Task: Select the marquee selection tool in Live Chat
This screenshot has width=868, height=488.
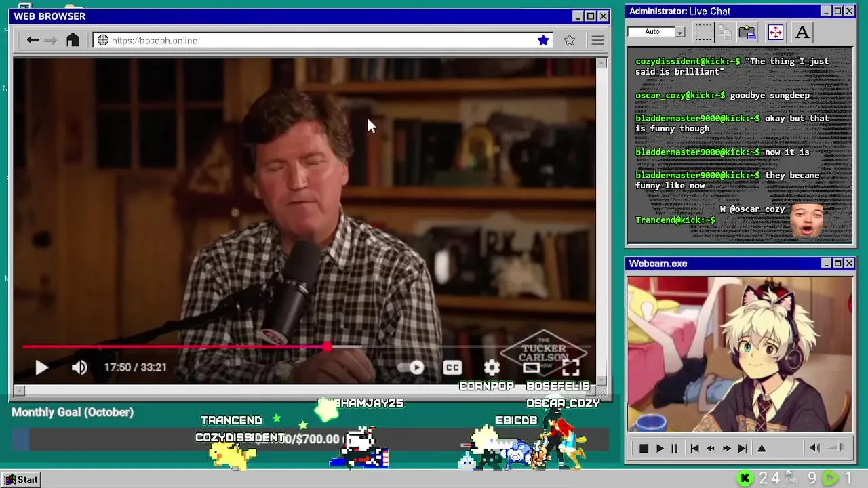Action: [703, 32]
